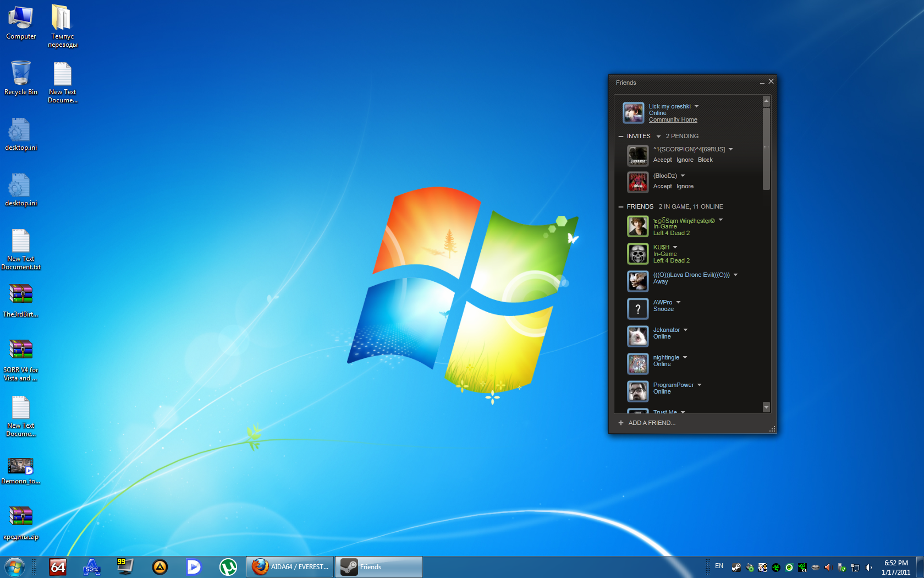Open the Lick my oreshki status dropdown
Screen dimensions: 924x578
click(x=696, y=106)
